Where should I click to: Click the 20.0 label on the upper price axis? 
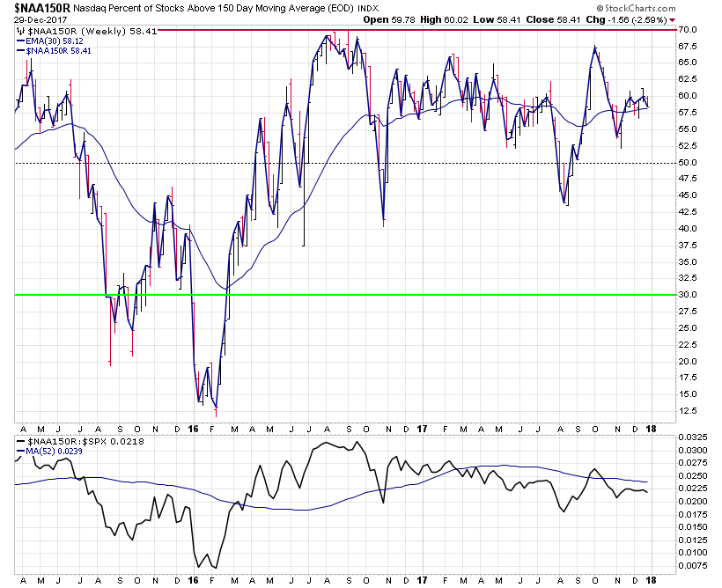pos(688,361)
